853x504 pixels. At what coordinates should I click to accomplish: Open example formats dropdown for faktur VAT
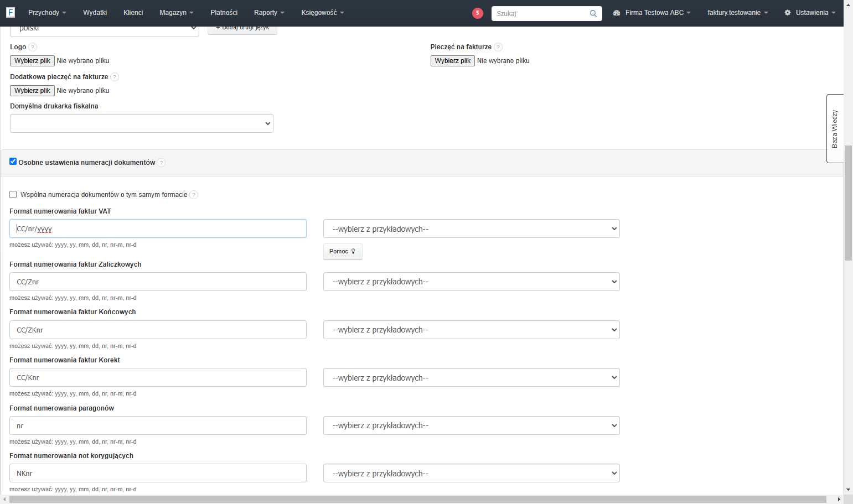click(x=472, y=228)
